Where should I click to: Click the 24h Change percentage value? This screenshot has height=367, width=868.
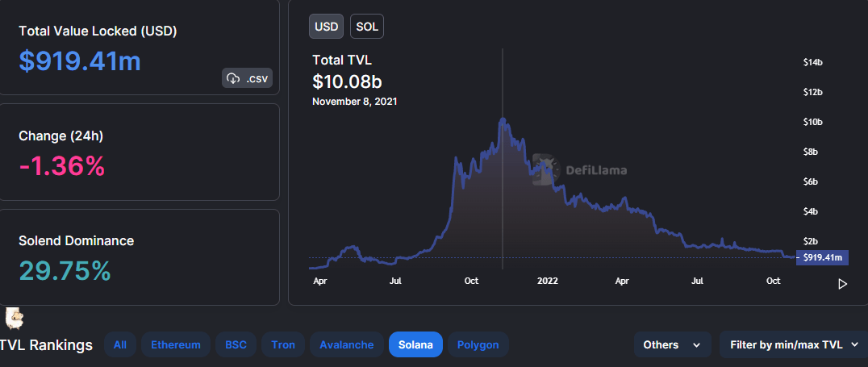[61, 165]
